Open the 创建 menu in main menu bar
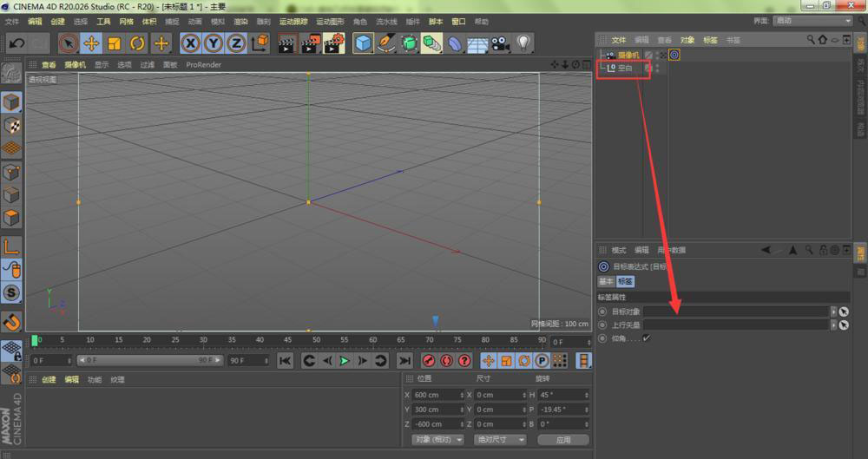The height and width of the screenshot is (459, 868). [57, 22]
